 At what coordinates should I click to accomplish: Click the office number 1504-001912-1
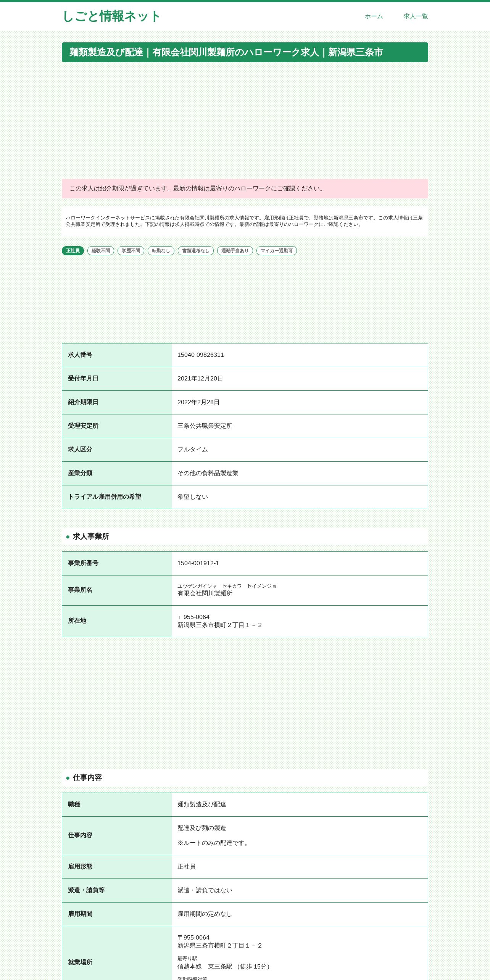pyautogui.click(x=198, y=563)
